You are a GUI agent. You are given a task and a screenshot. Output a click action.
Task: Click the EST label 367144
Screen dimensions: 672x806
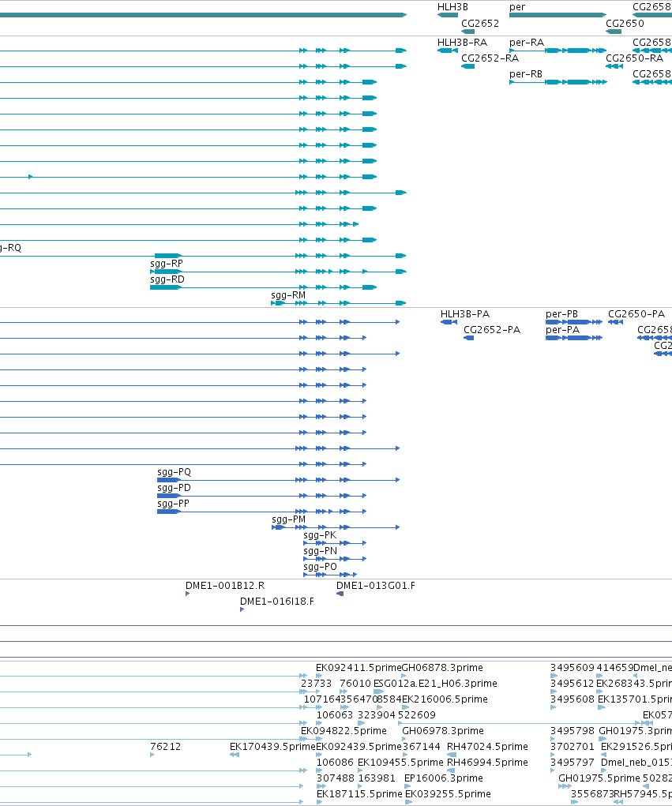(x=422, y=747)
